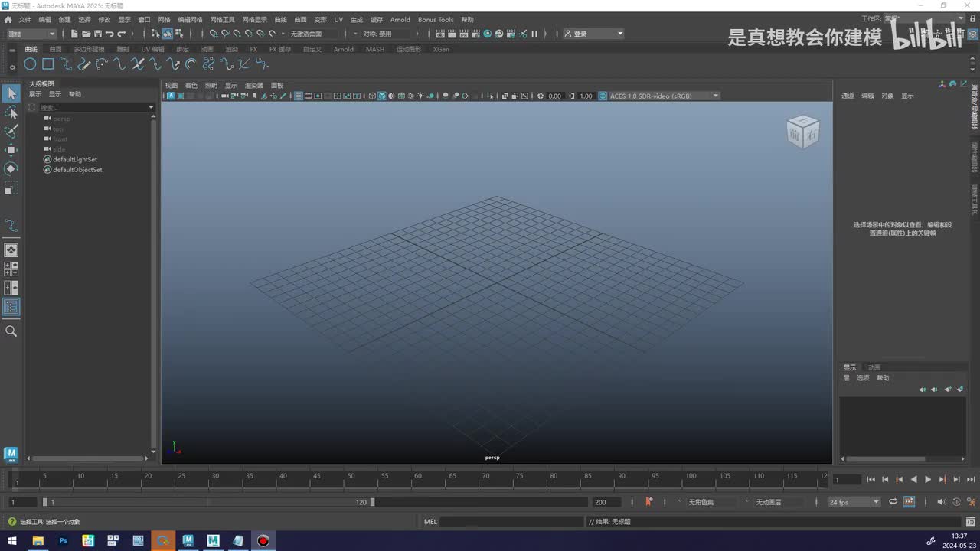Click the outliner layout icon in toolbox

pyautogui.click(x=11, y=307)
